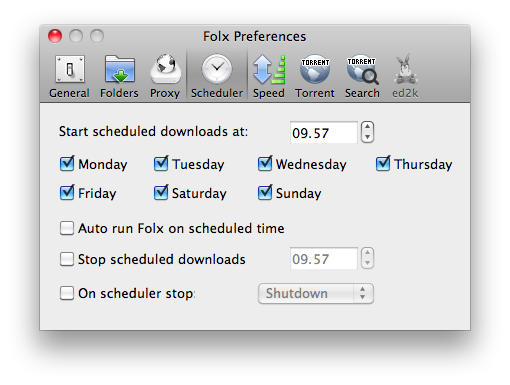Image resolution: width=510 pixels, height=385 pixels.
Task: Tick the On scheduler stop checkbox
Action: (67, 293)
